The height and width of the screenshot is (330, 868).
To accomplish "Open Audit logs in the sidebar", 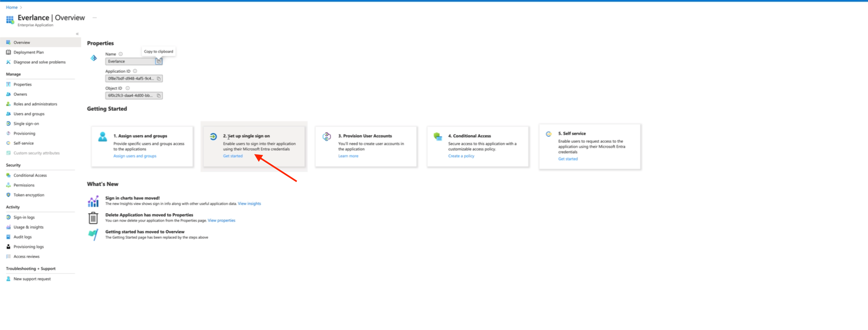I will (22, 237).
